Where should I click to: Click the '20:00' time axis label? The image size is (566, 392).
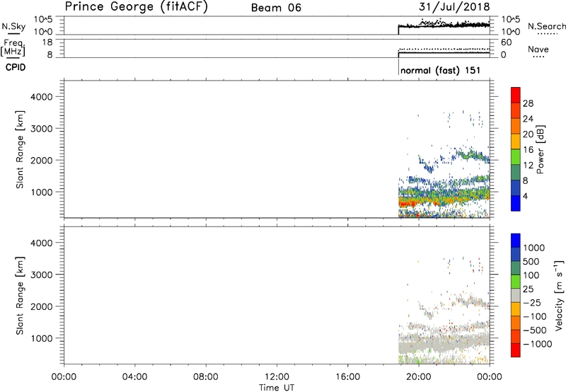pyautogui.click(x=419, y=377)
